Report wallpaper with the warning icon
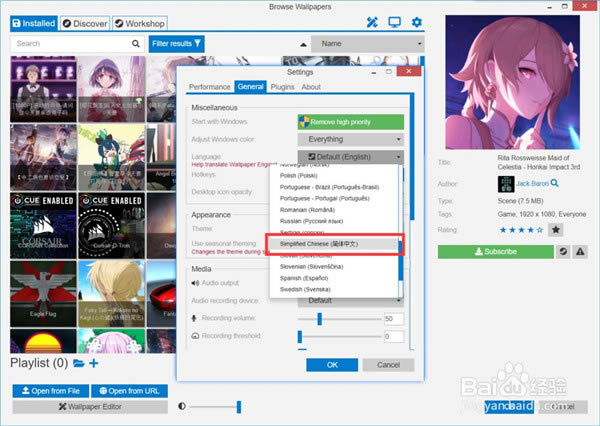The image size is (600, 426). click(x=580, y=251)
